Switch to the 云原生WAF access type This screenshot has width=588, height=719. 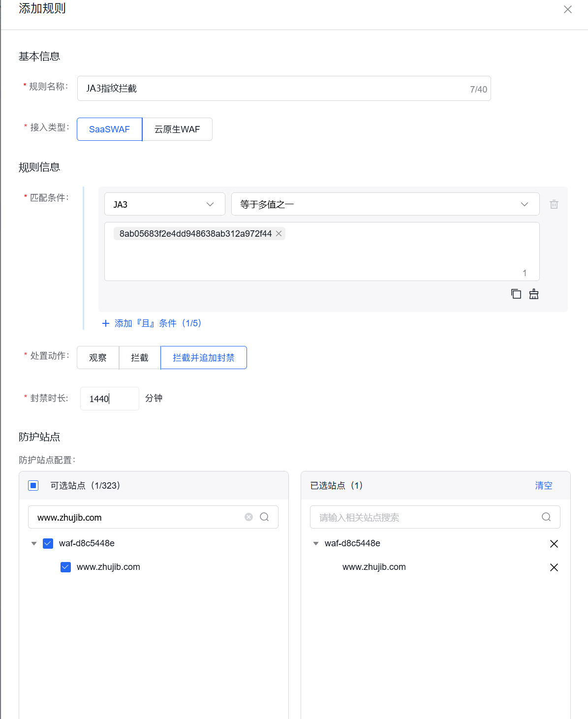click(177, 129)
